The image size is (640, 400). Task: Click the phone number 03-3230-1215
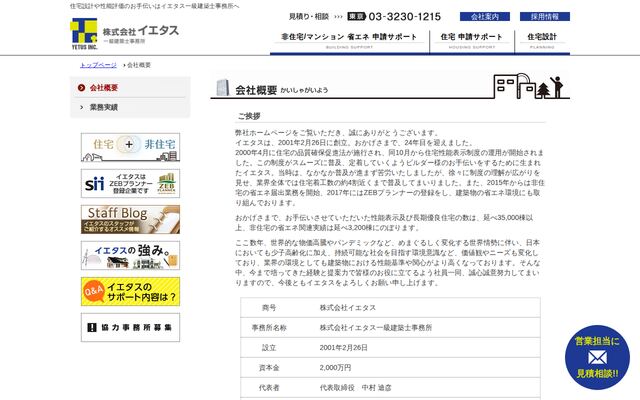404,17
